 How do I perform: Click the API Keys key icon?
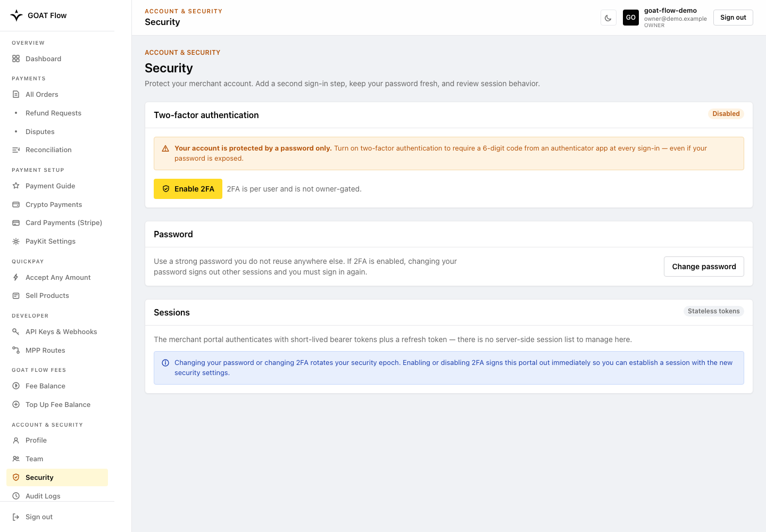(16, 331)
